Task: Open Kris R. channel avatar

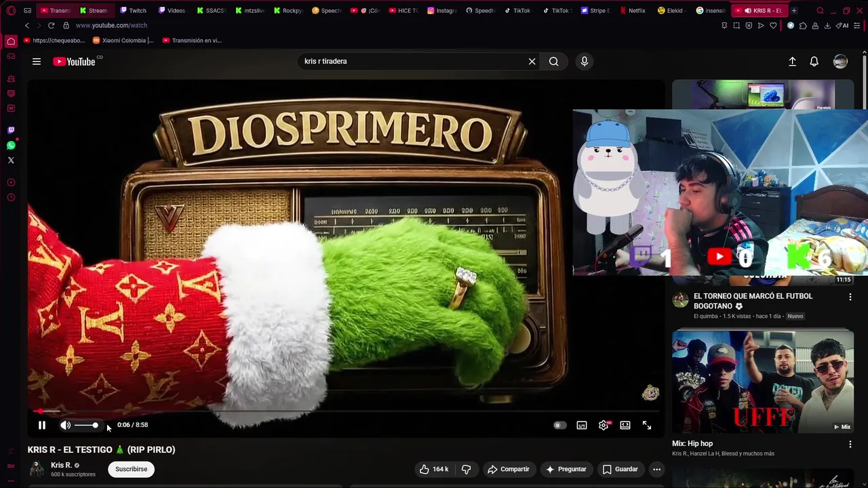Action: [37, 469]
